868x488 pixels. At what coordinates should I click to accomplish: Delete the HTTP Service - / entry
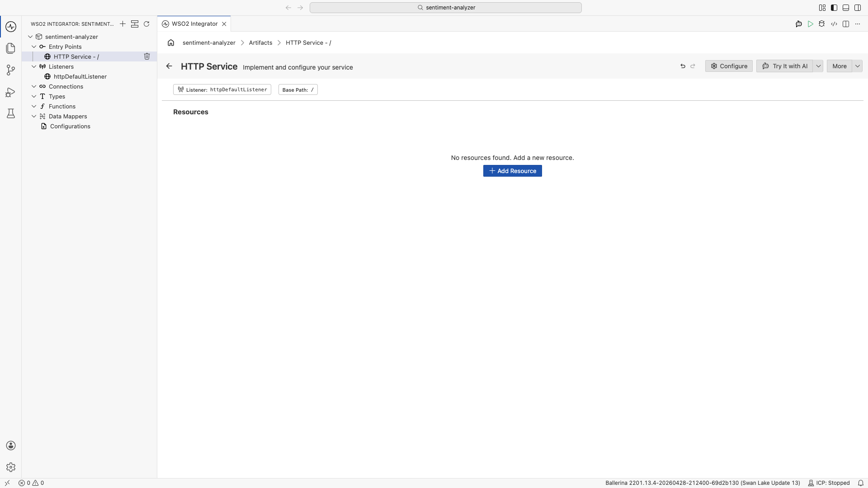tap(147, 56)
